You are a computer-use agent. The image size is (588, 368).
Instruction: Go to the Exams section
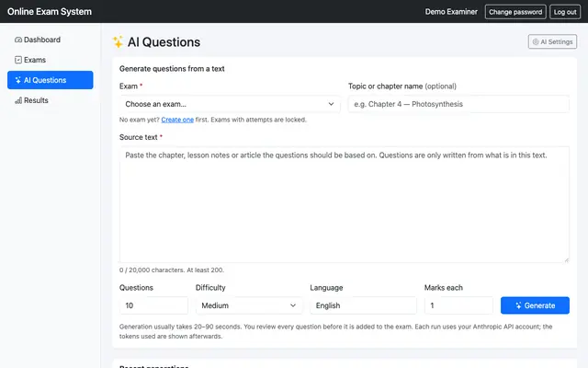tap(51, 60)
